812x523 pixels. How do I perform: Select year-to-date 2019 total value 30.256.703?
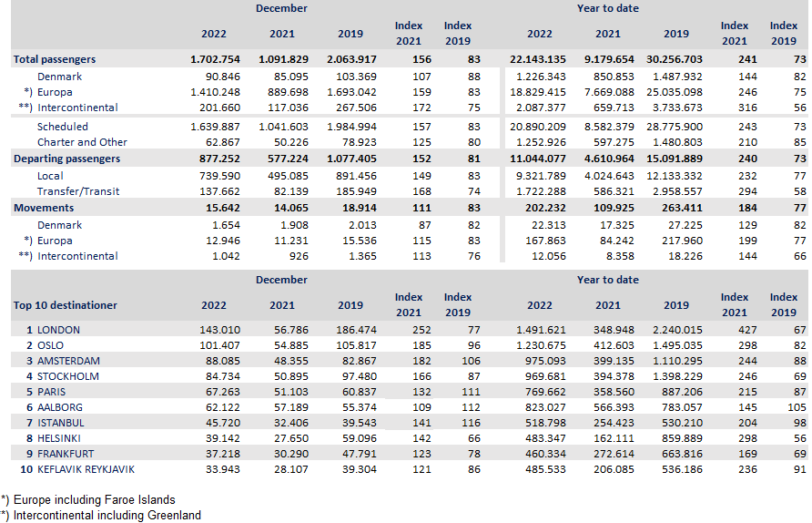click(675, 59)
